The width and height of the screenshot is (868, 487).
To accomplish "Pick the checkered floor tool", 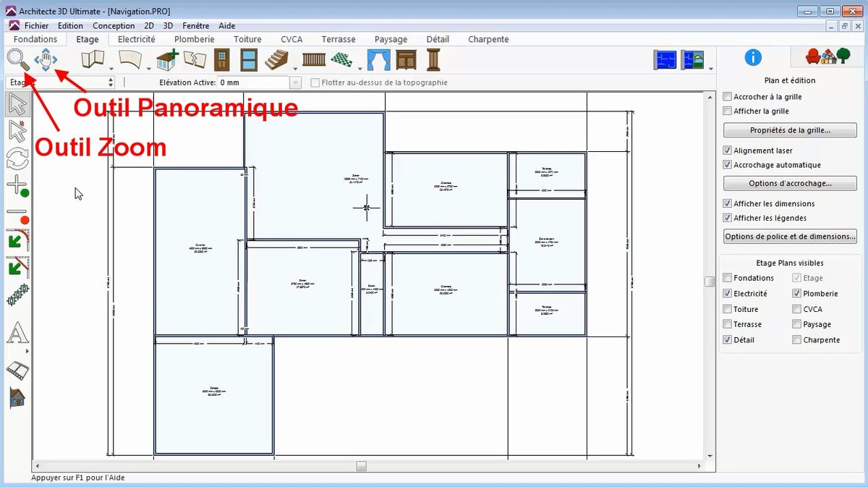I will point(341,59).
